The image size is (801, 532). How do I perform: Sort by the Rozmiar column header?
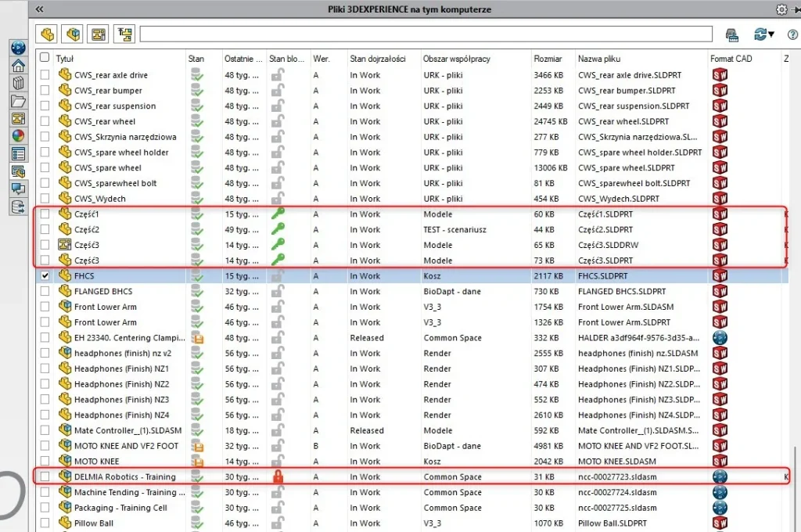point(548,59)
